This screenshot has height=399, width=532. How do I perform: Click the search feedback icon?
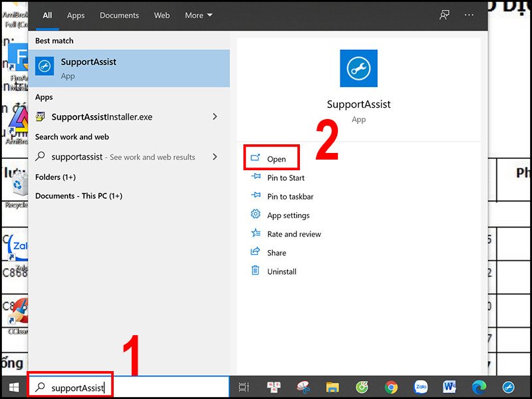click(444, 15)
